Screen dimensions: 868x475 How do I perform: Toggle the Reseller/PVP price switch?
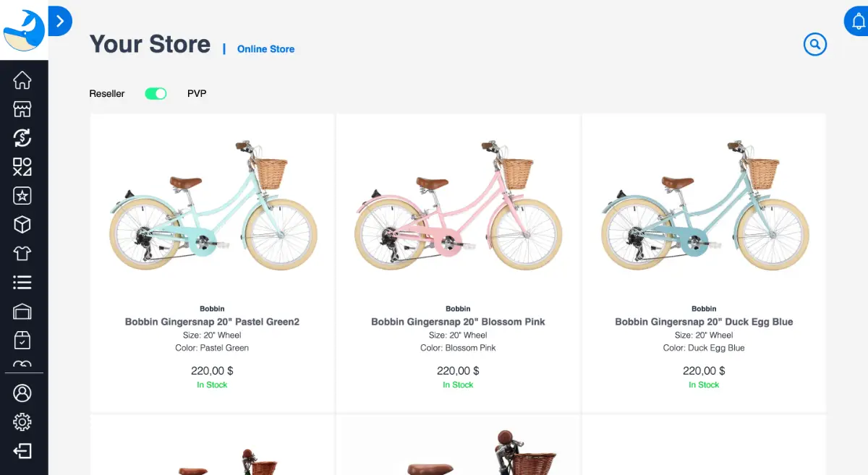(156, 93)
